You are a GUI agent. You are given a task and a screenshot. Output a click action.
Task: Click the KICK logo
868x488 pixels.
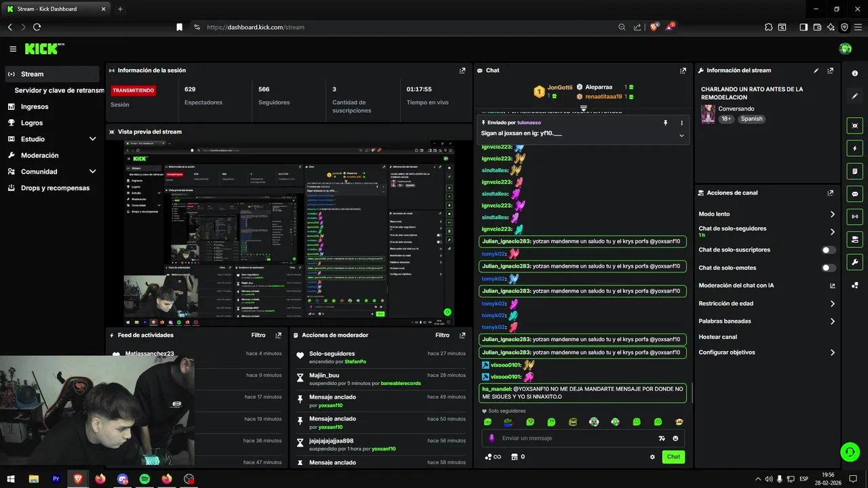click(x=42, y=49)
